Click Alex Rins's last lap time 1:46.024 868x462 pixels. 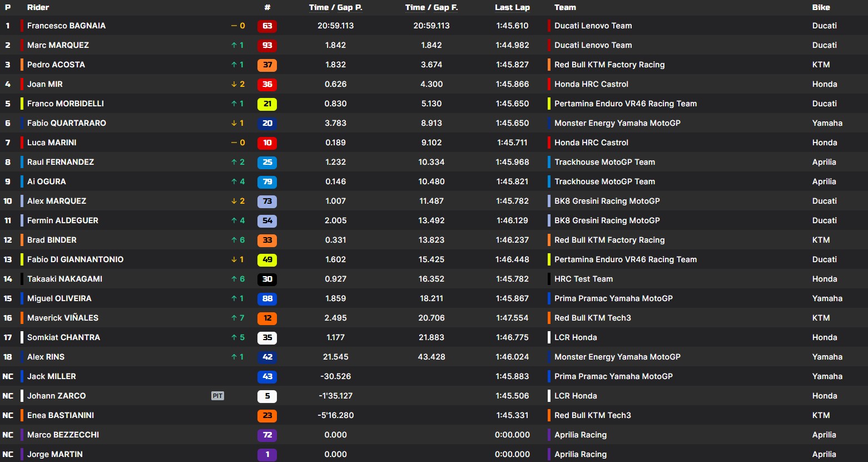pyautogui.click(x=512, y=357)
